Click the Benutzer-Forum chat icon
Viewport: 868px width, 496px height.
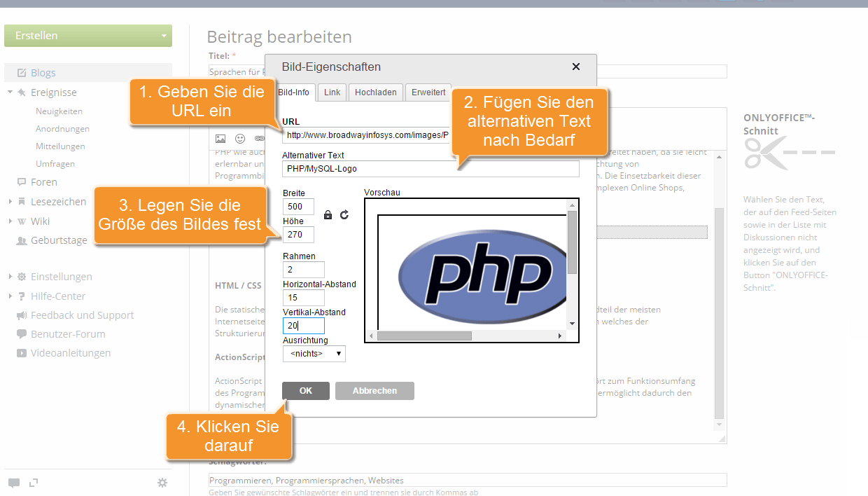pyautogui.click(x=22, y=334)
